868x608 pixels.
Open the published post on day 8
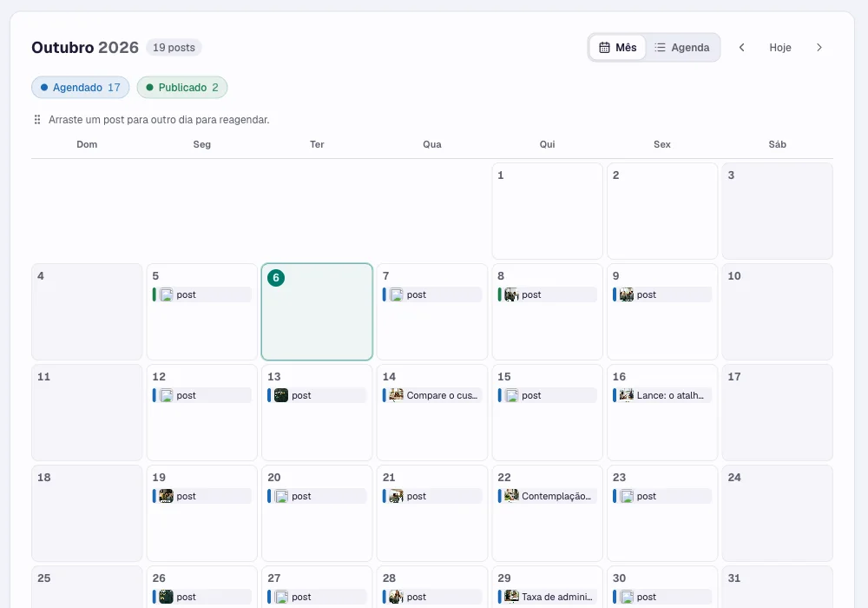(x=548, y=294)
